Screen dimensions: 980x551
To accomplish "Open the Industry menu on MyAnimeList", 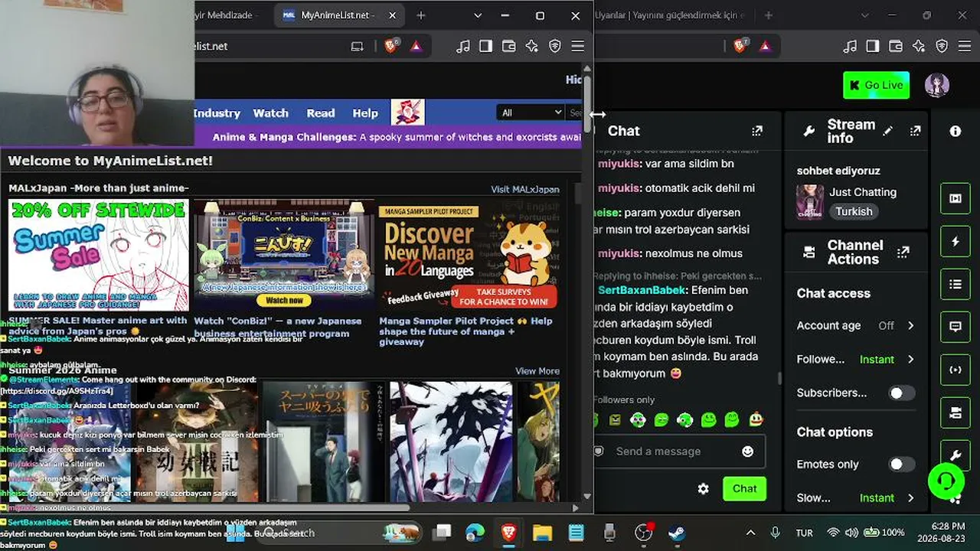I will tap(217, 112).
